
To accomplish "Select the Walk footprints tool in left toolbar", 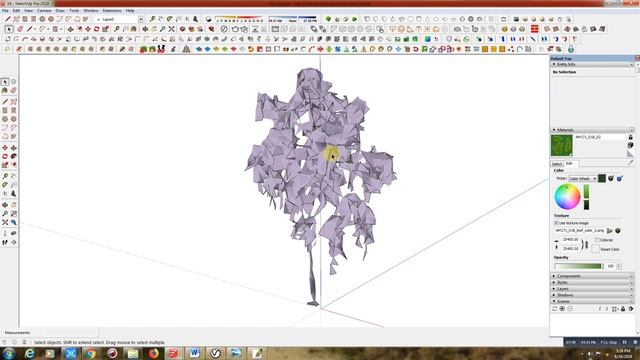I will (x=5, y=242).
